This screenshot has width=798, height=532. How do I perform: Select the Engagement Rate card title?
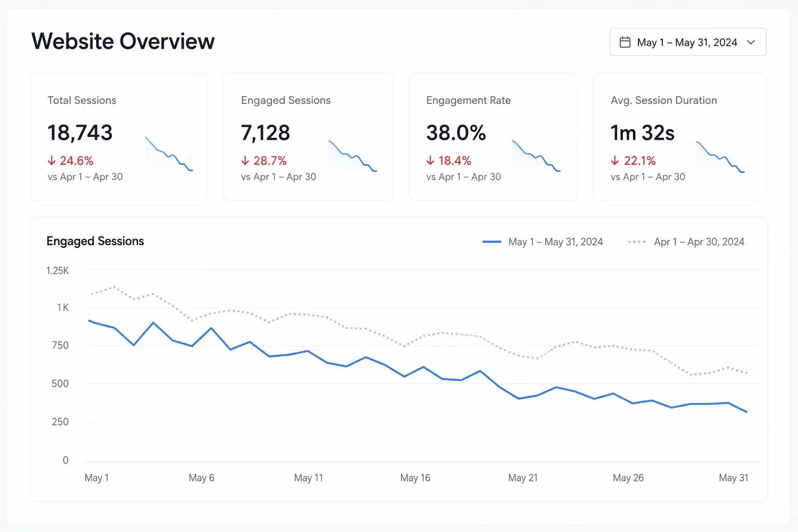tap(468, 100)
